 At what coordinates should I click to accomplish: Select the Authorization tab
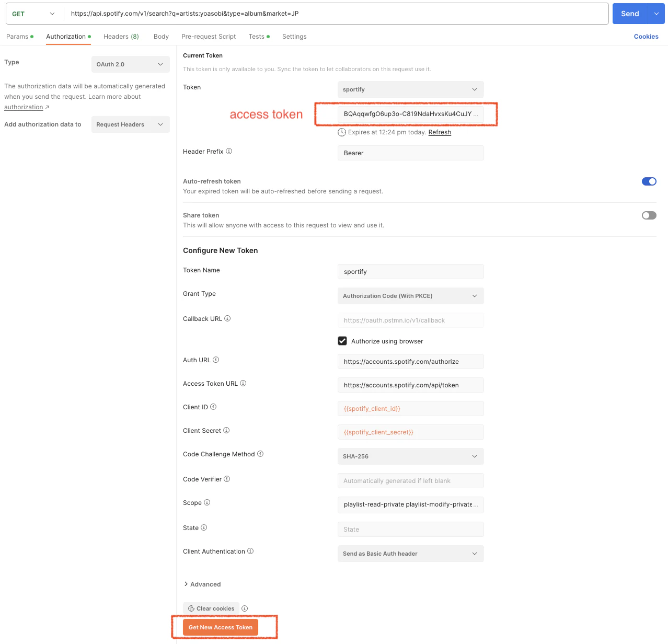68,37
